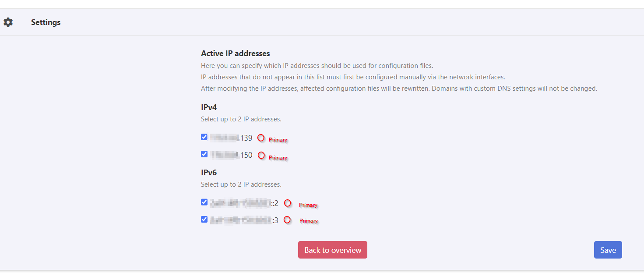Toggle checkbox for IPv6 address ending ::2
Image resolution: width=644 pixels, height=273 pixels.
pyautogui.click(x=204, y=202)
